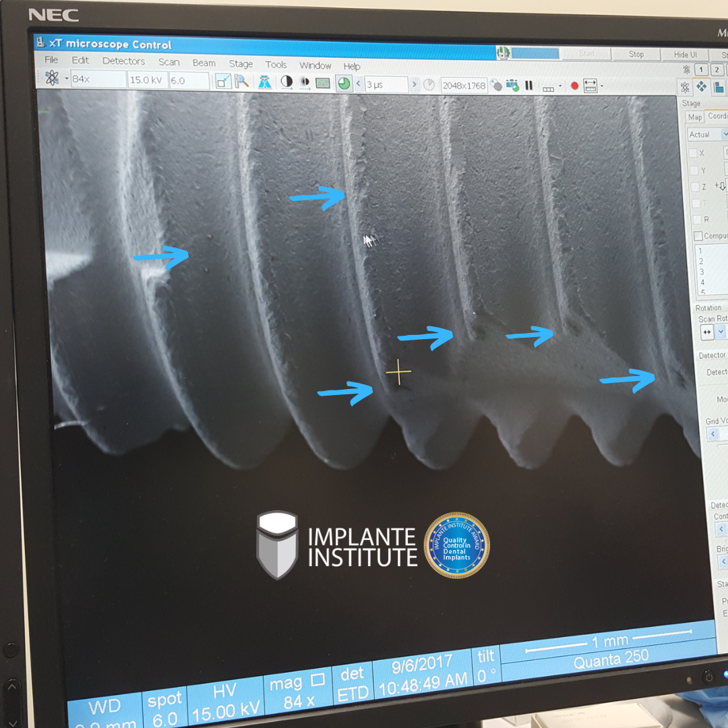Open the Detectors menu
Screen dimensions: 728x728
click(x=123, y=61)
